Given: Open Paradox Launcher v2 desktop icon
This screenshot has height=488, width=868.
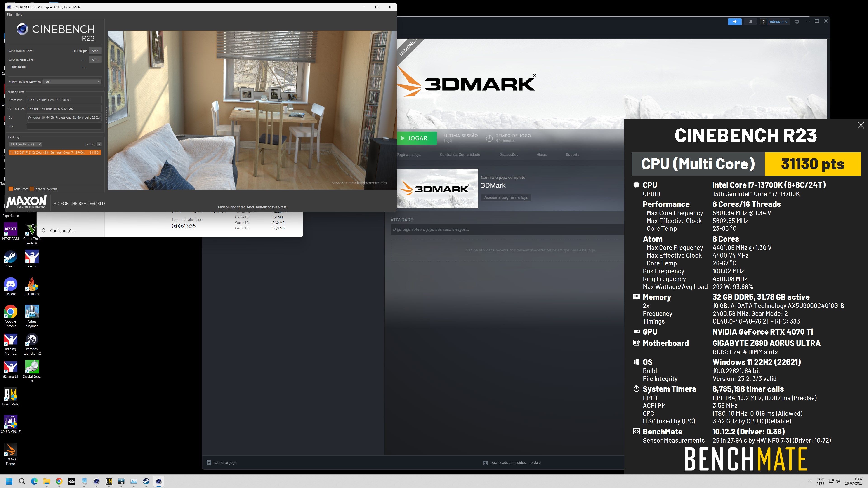Looking at the screenshot, I should click(x=32, y=344).
